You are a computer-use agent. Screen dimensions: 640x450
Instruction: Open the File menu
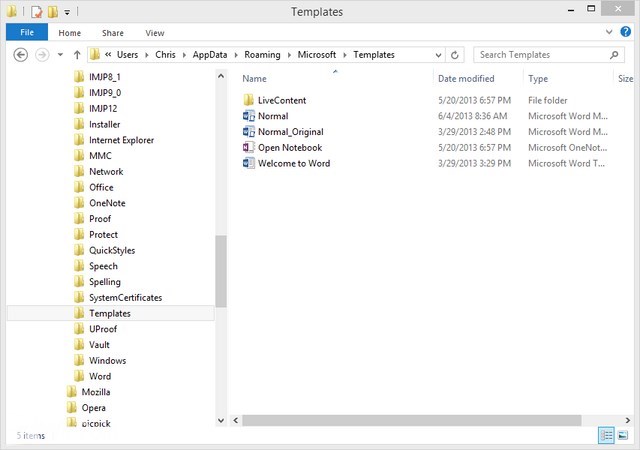point(27,32)
